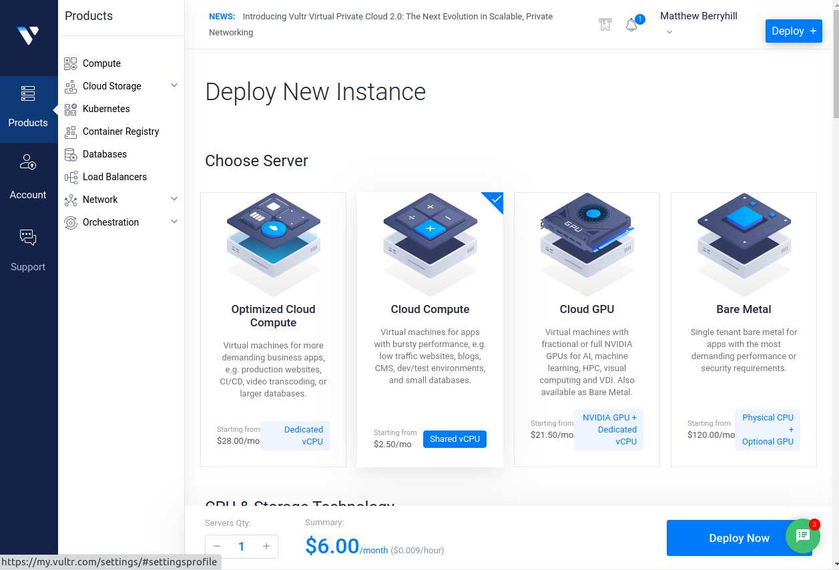Open the green live chat bubble
Viewport: 839px width, 570px height.
point(803,535)
